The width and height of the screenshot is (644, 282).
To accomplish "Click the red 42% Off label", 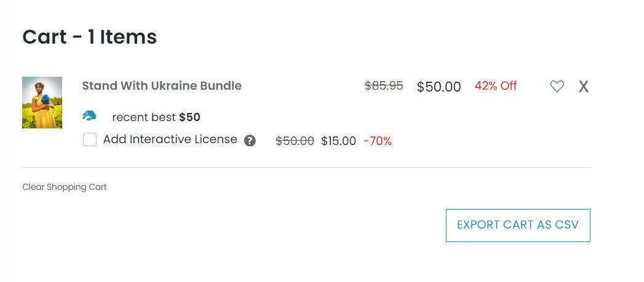I will click(x=496, y=86).
